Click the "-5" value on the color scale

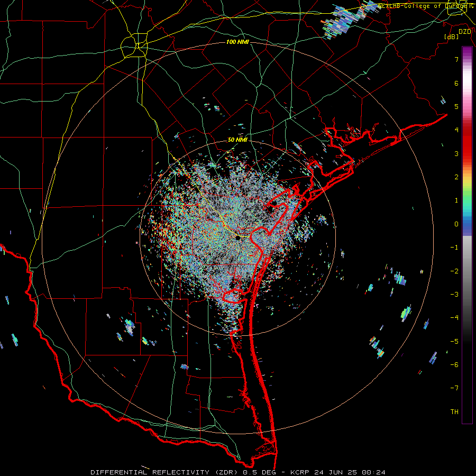pyautogui.click(x=454, y=342)
